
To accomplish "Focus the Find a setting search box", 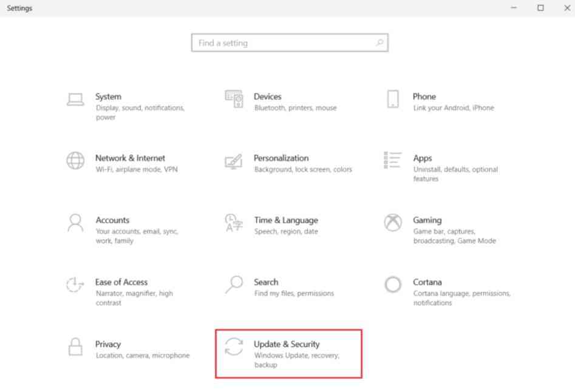I will coord(282,43).
